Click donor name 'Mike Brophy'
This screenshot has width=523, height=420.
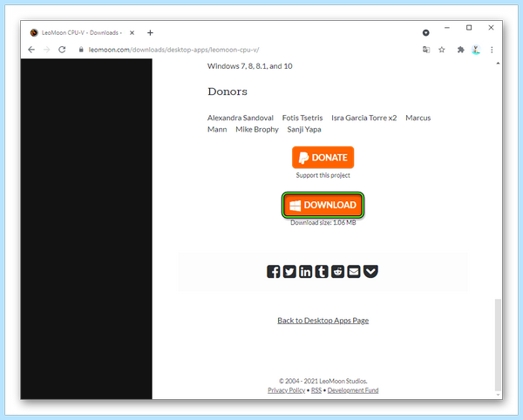pos(257,129)
